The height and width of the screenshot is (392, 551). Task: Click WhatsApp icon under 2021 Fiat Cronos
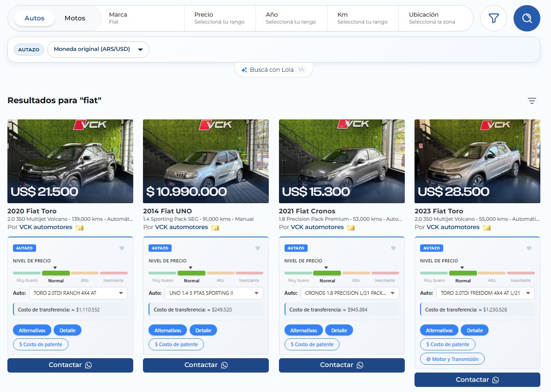[x=360, y=365]
